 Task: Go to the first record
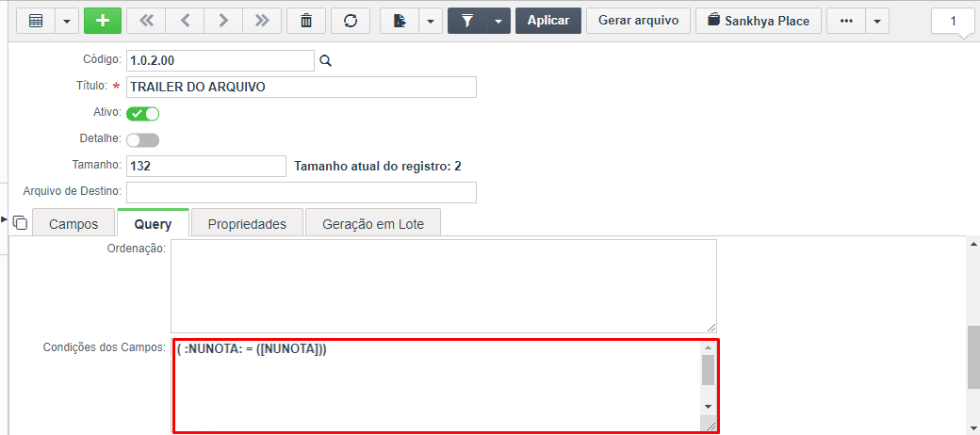coord(146,21)
